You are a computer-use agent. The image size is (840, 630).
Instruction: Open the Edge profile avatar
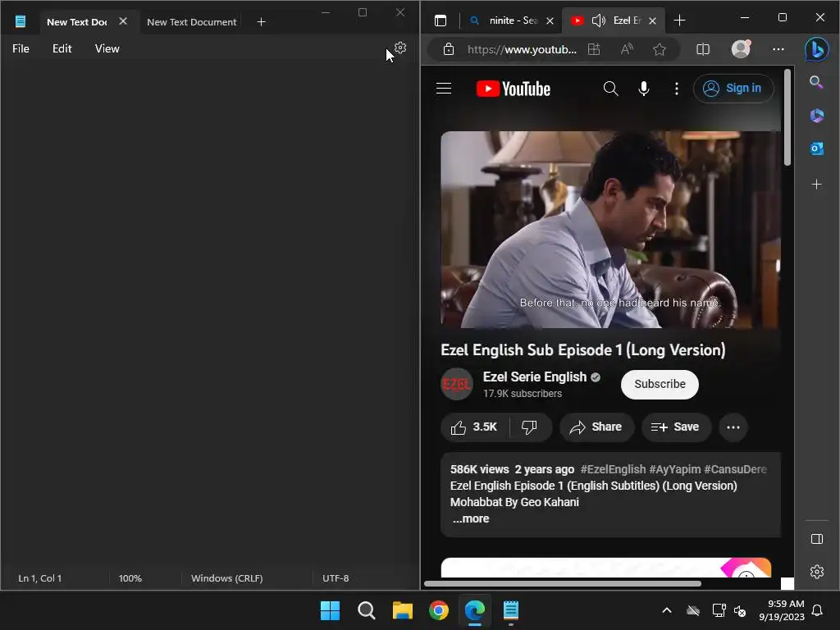tap(742, 48)
